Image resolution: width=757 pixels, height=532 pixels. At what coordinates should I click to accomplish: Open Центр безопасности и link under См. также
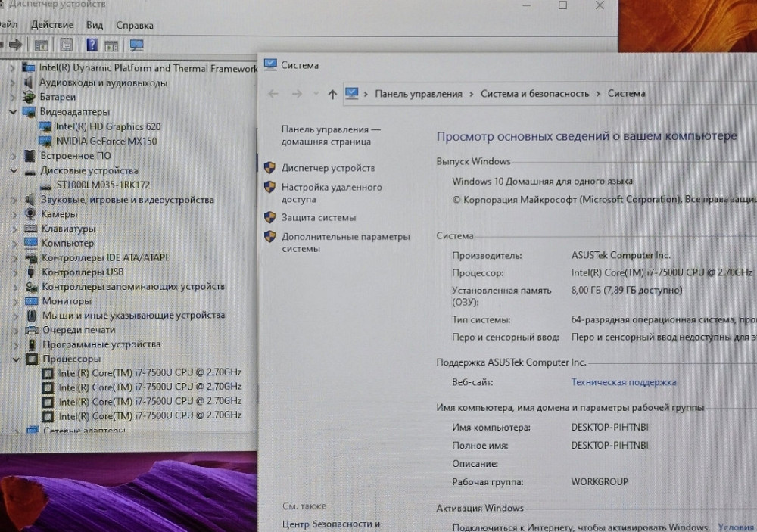pyautogui.click(x=332, y=524)
